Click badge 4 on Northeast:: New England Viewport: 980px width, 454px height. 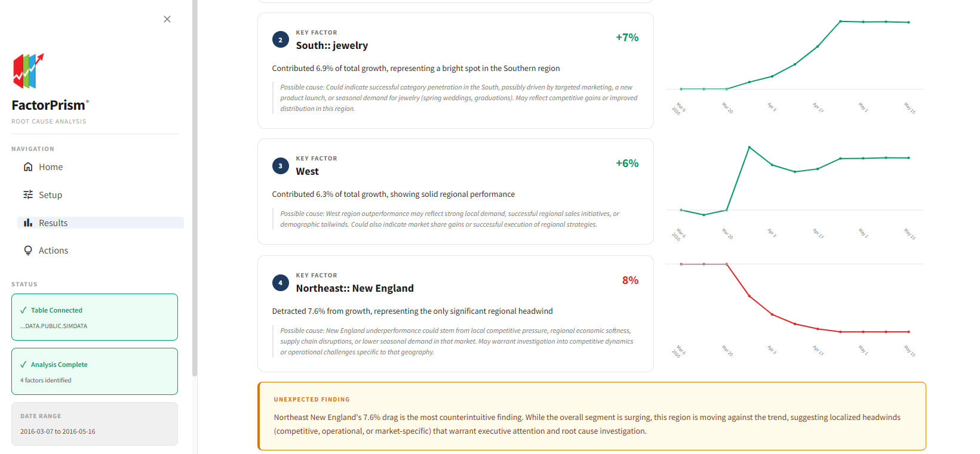(x=281, y=283)
